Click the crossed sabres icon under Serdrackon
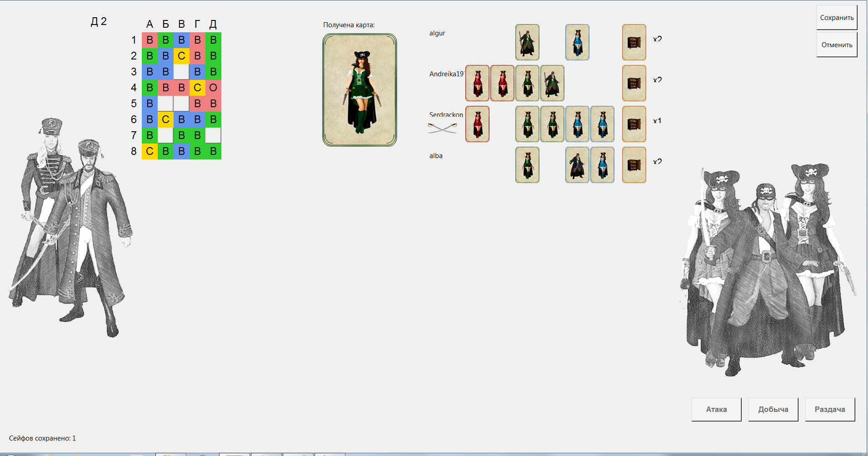 [442, 128]
